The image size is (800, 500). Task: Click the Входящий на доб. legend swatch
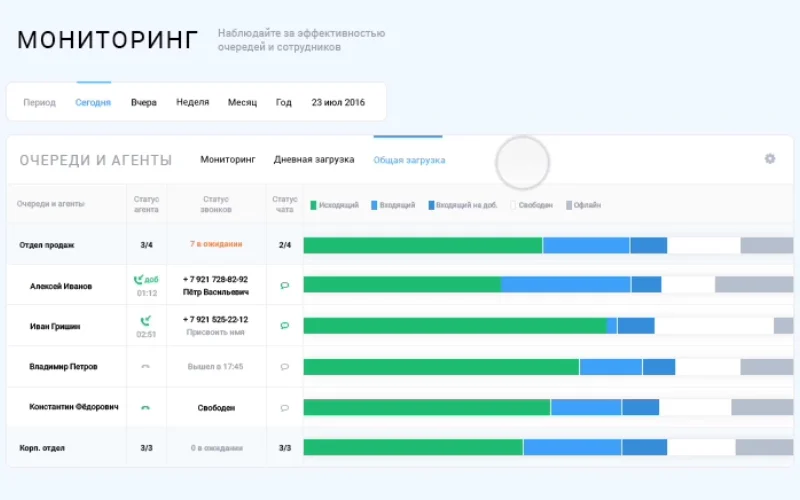(x=431, y=205)
